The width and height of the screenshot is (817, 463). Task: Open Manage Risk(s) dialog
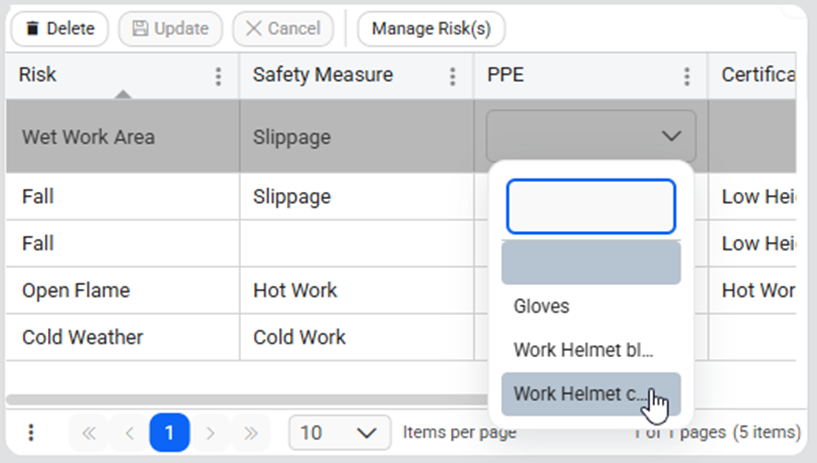[x=431, y=28]
